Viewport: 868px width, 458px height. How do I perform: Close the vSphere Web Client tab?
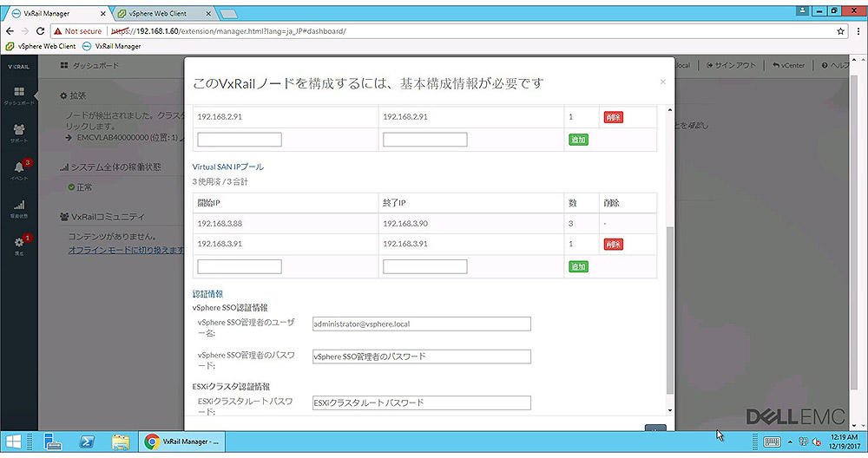pos(208,13)
